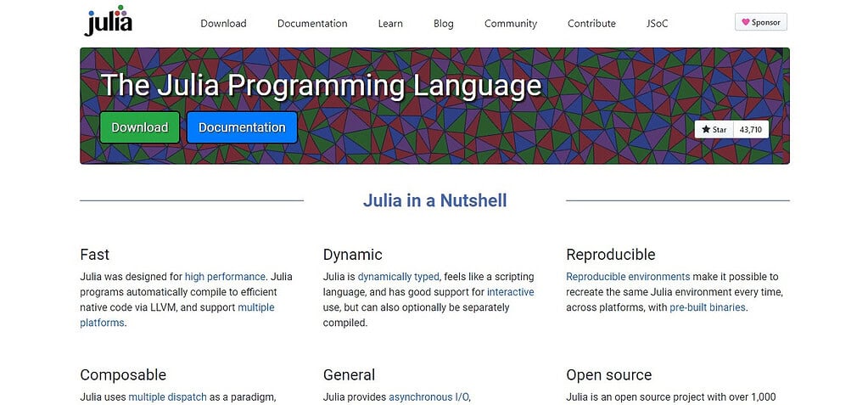Open the Blog page
The width and height of the screenshot is (868, 405).
(444, 23)
